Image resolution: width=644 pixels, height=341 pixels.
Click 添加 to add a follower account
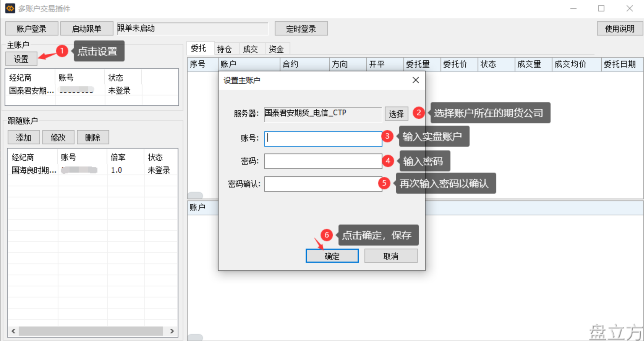click(x=23, y=137)
